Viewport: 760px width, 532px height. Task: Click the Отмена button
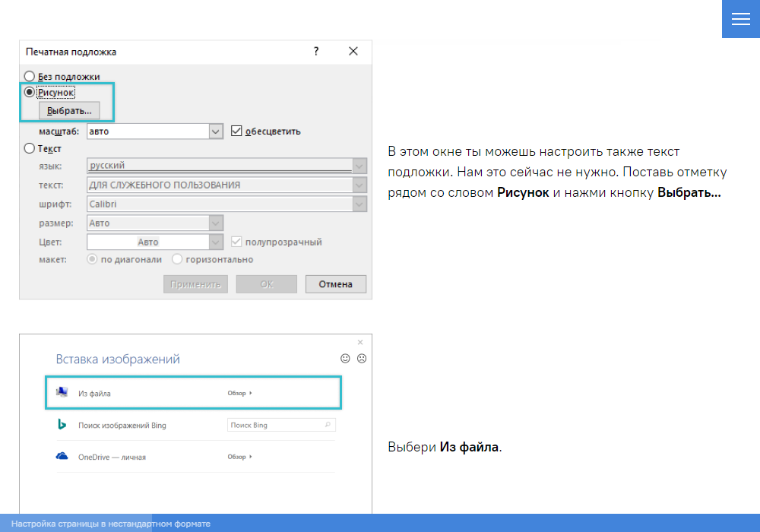pyautogui.click(x=335, y=284)
